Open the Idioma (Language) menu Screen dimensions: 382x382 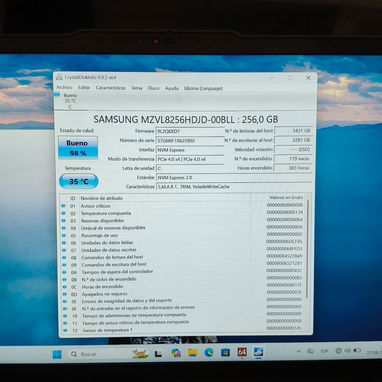pyautogui.click(x=203, y=89)
